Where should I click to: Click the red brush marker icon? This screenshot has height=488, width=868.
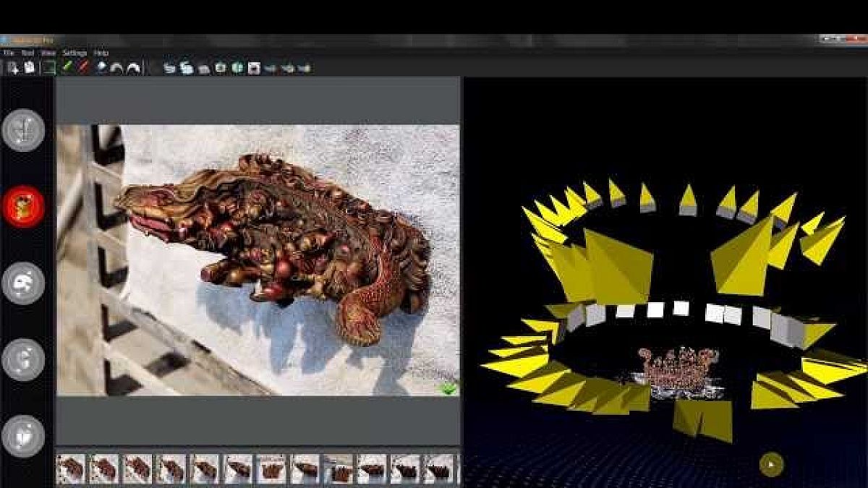83,67
